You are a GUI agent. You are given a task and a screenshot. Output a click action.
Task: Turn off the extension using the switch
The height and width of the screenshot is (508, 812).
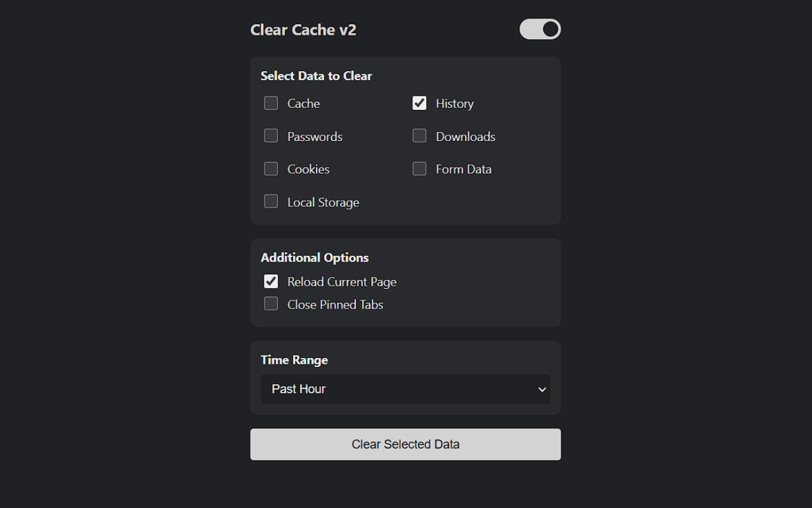pyautogui.click(x=540, y=29)
